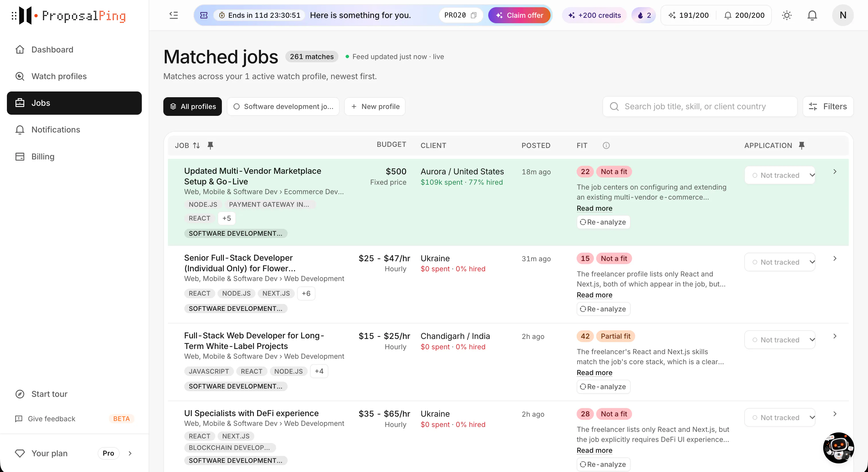Click the 191/200 credits counter

[x=688, y=15]
